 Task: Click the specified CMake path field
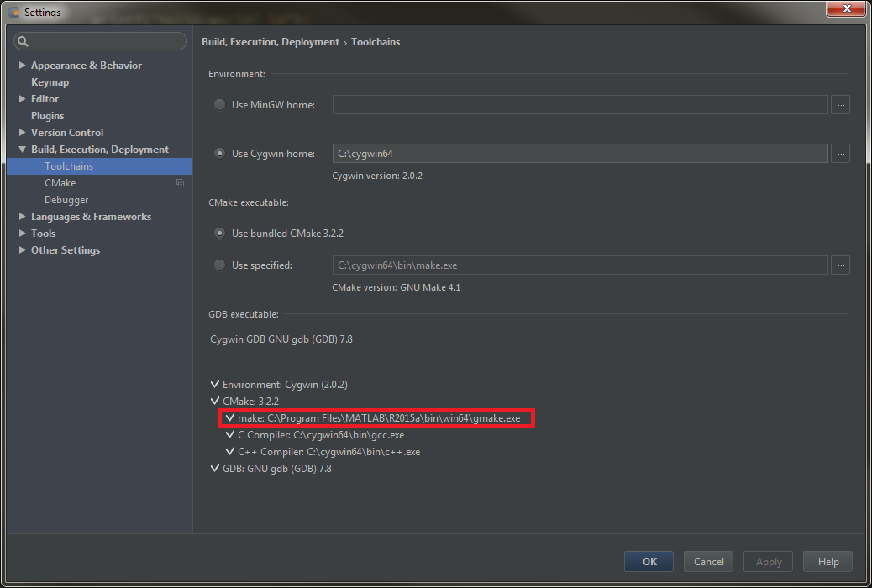(x=580, y=265)
